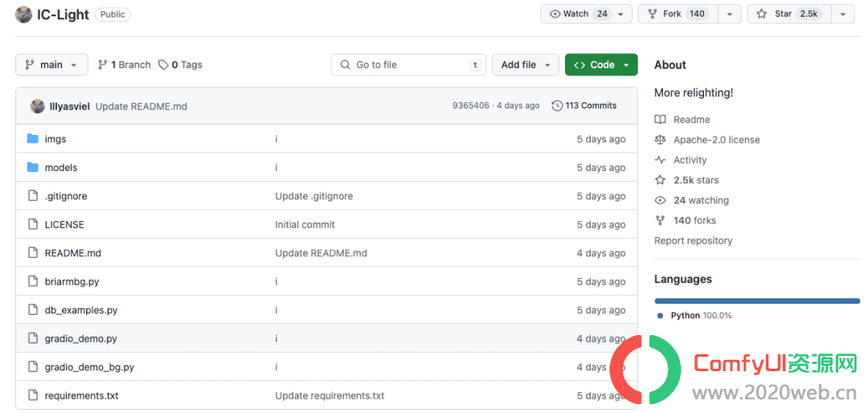Click the .gitignore file icon
The image size is (868, 413).
[x=33, y=195]
